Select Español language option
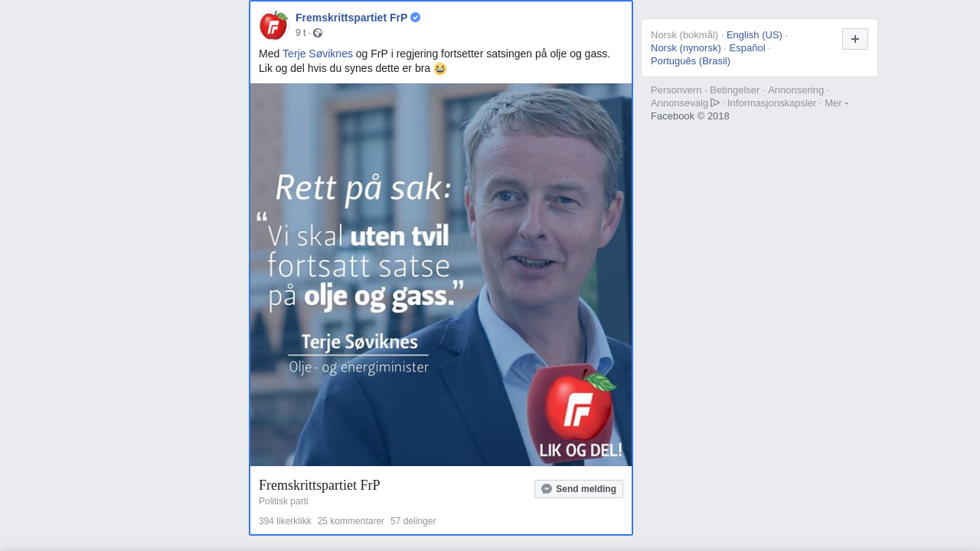The image size is (980, 551). [x=747, y=47]
